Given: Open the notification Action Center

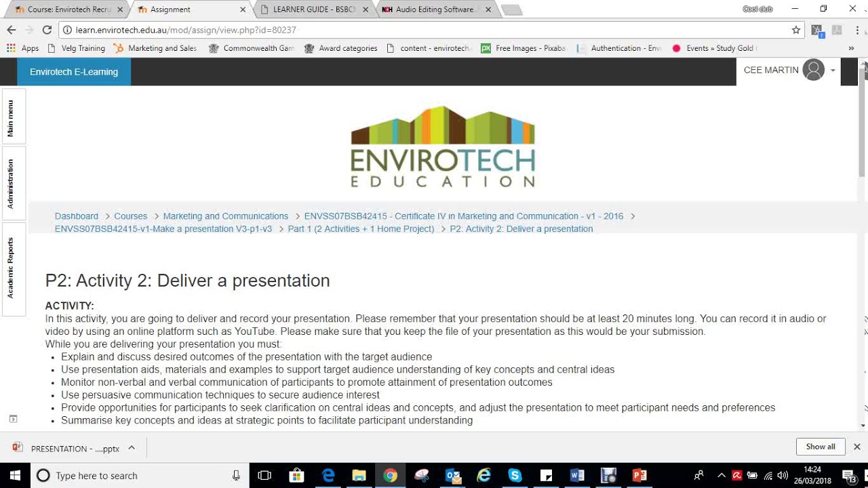Looking at the screenshot, I should pyautogui.click(x=850, y=475).
